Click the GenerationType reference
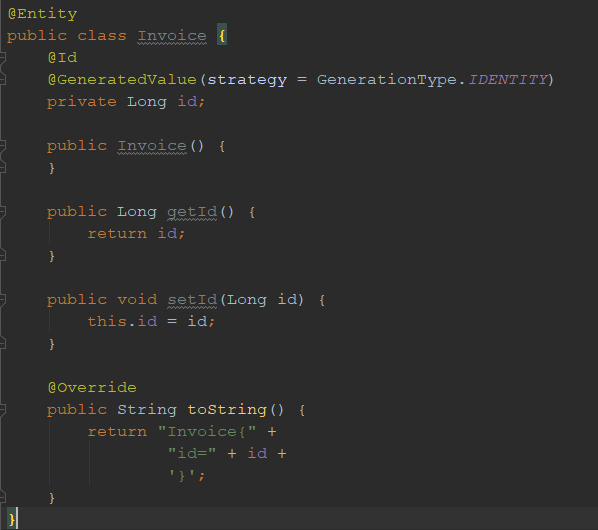The width and height of the screenshot is (598, 530). (x=387, y=79)
